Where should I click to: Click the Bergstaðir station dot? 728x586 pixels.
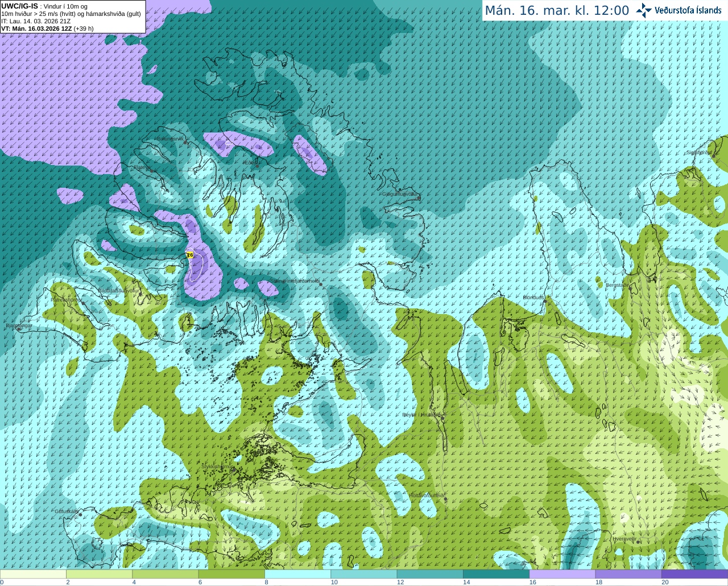(630, 288)
